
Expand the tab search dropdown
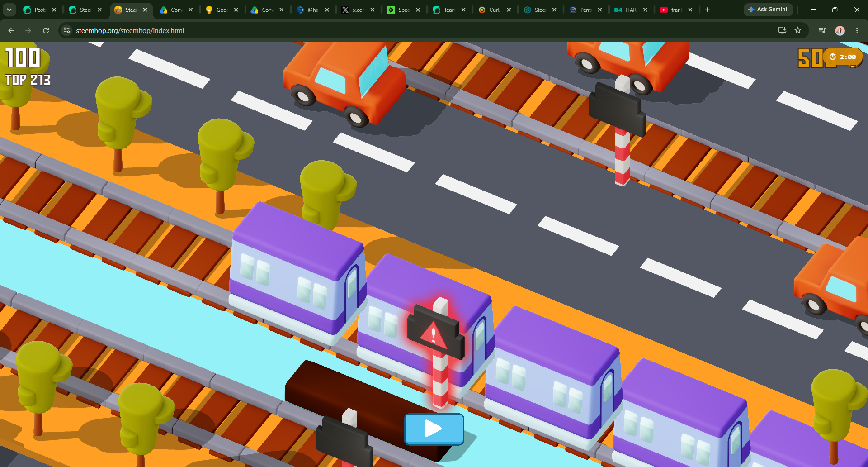[x=9, y=10]
